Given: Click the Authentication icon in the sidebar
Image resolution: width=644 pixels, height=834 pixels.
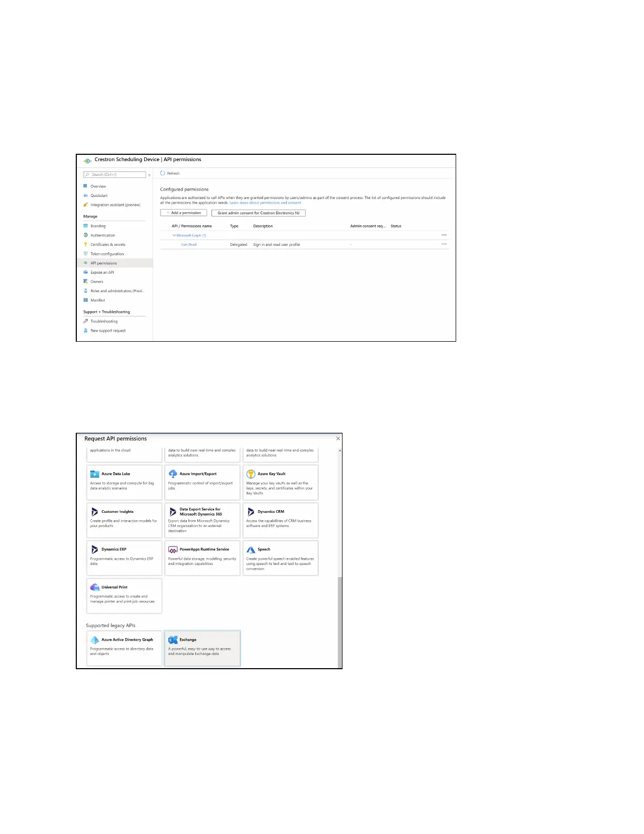Looking at the screenshot, I should coord(85,235).
